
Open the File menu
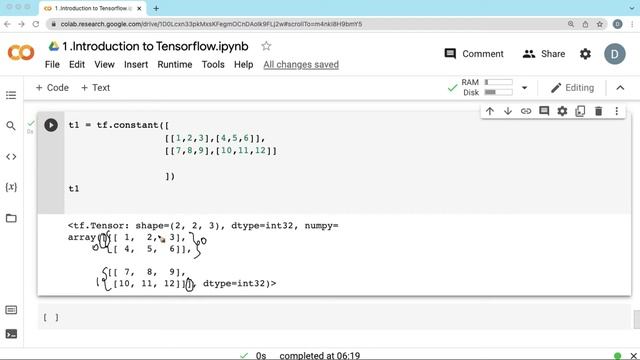52,64
